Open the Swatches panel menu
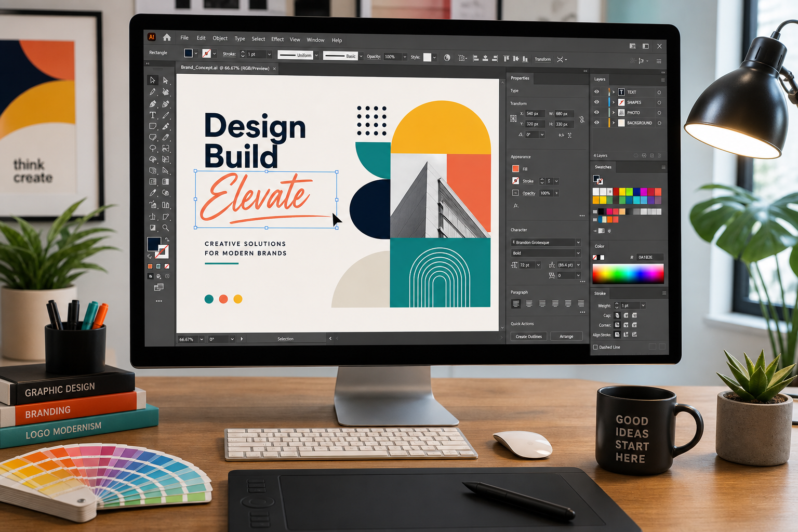798x532 pixels. pos(663,167)
